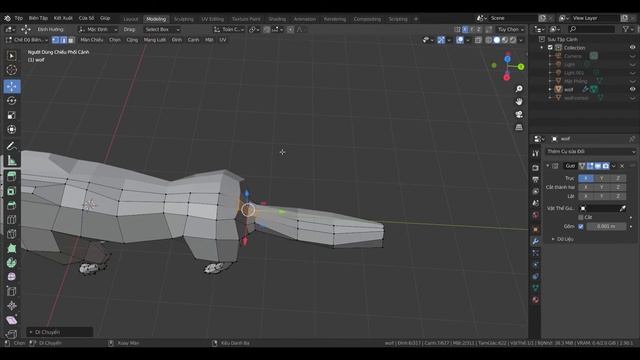Switch to the Sculpting workspace tab
640x360 pixels.
(x=184, y=19)
